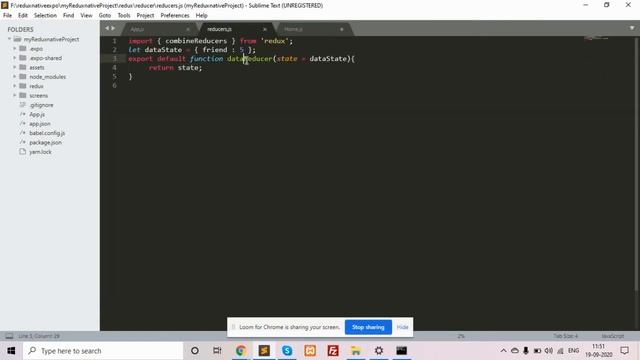Click the taskbar search box
This screenshot has width=640, height=360.
pos(103,351)
